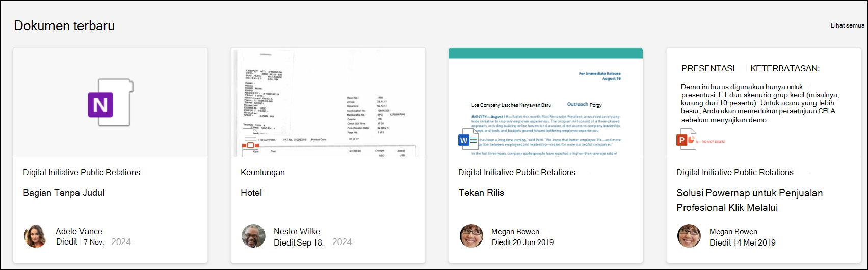
Task: Click Megan Bowen's avatar on Tekan Rilis card
Action: [471, 236]
